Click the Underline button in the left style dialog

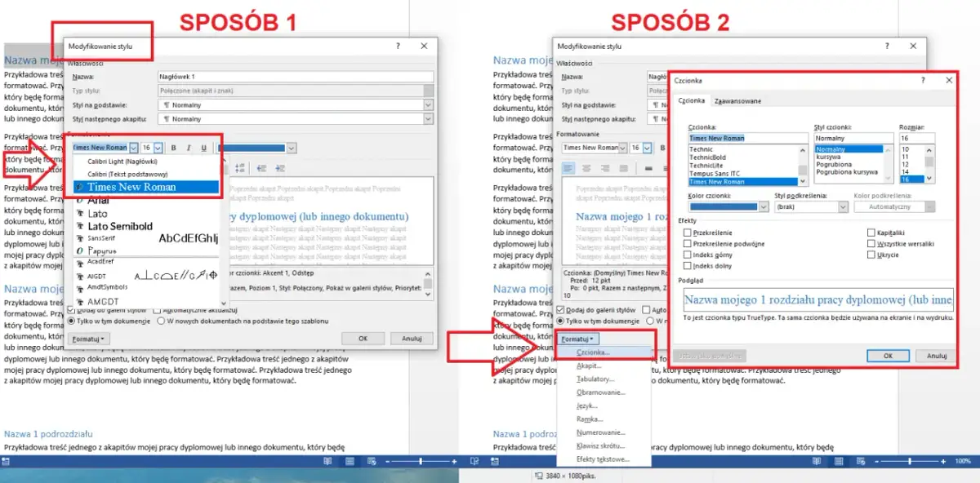[x=204, y=148]
